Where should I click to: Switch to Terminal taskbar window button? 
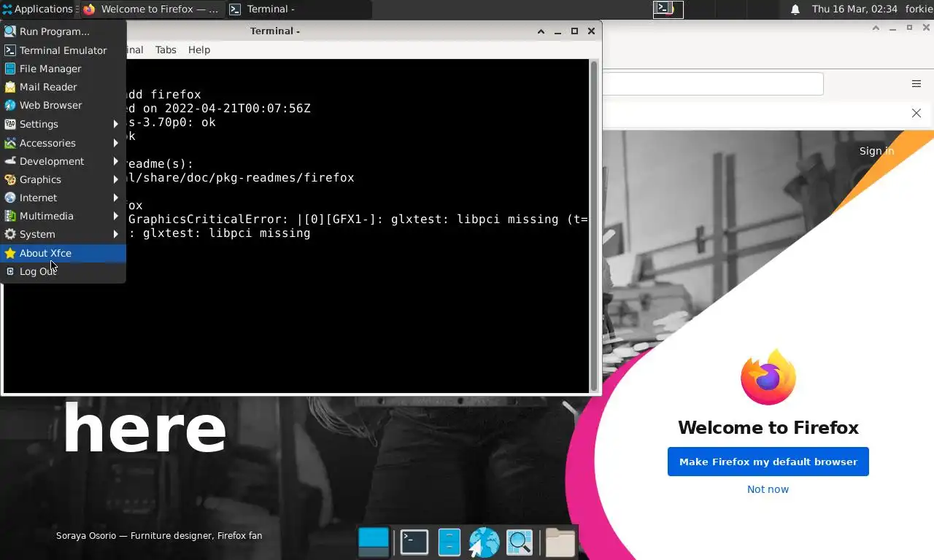298,9
